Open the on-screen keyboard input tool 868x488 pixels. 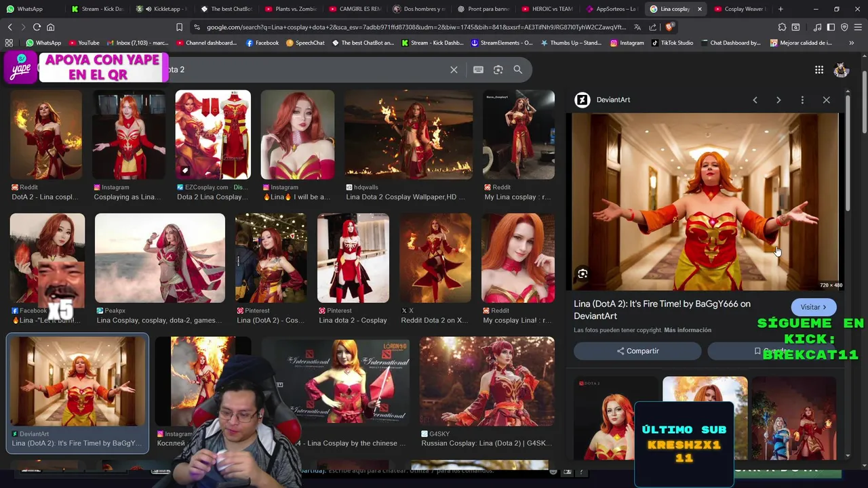pyautogui.click(x=478, y=70)
